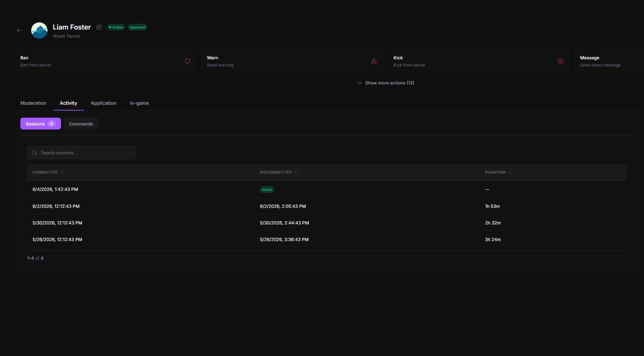Switch to the Activity tab
This screenshot has width=644, height=356.
point(68,103)
